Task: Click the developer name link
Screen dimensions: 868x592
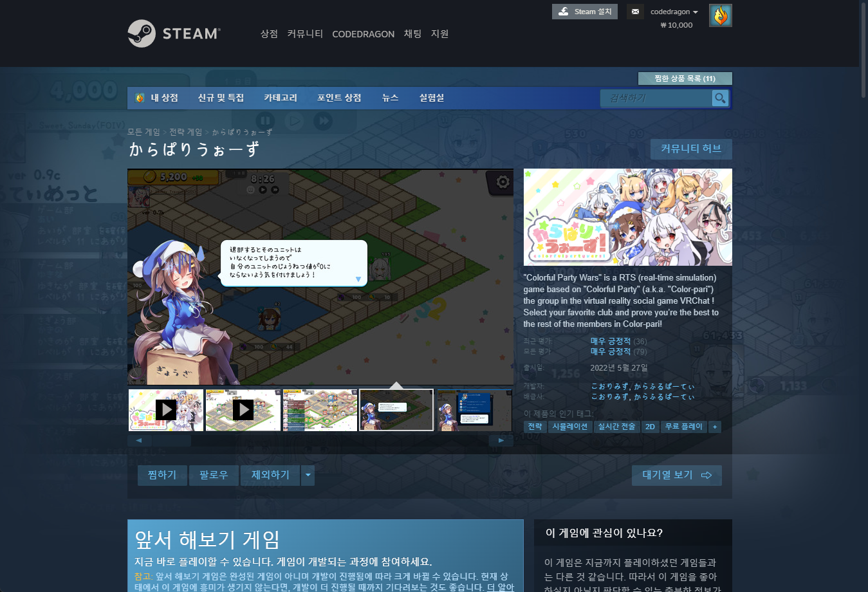Action: [x=643, y=386]
